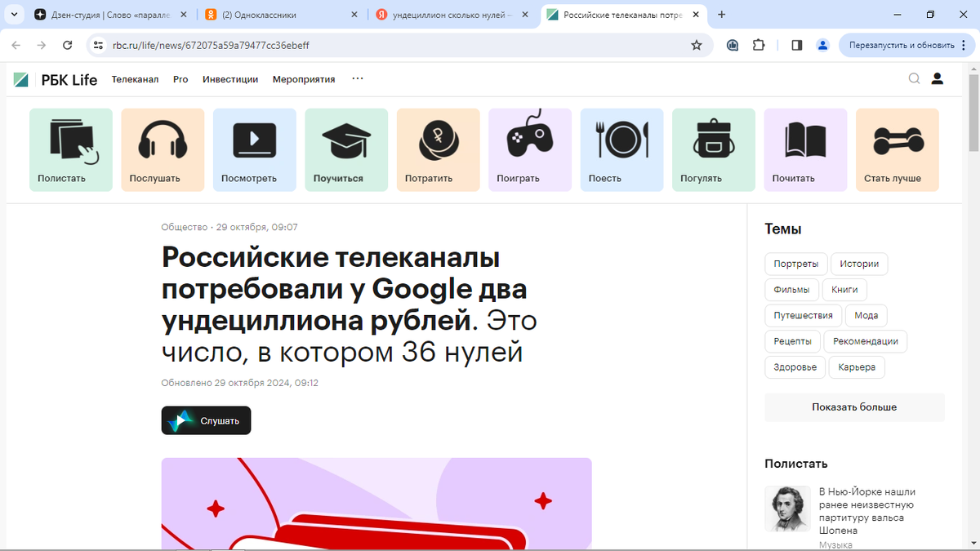Open the Погулять backpack tile

(714, 150)
